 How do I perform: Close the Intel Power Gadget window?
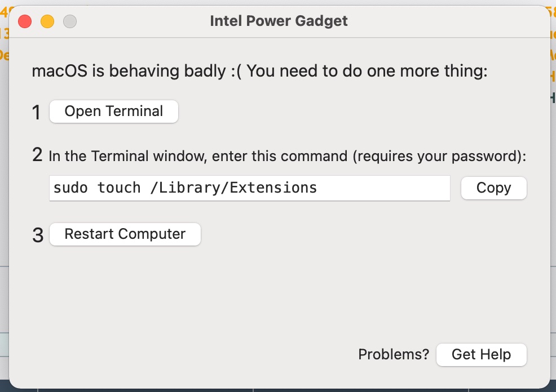click(x=25, y=22)
